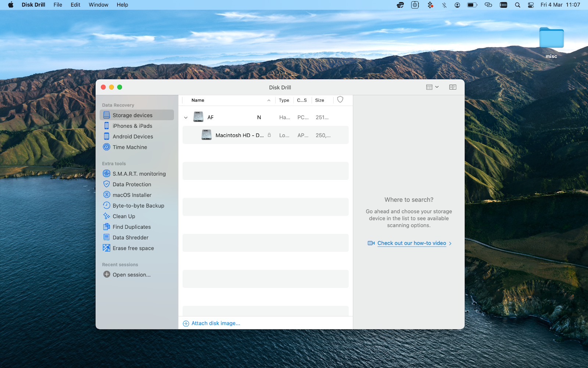Open the view options dropdown chevron
This screenshot has height=368, width=588.
click(437, 87)
